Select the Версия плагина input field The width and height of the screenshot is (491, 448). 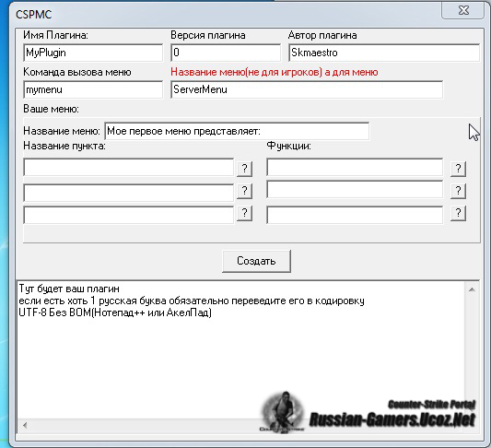(226, 53)
